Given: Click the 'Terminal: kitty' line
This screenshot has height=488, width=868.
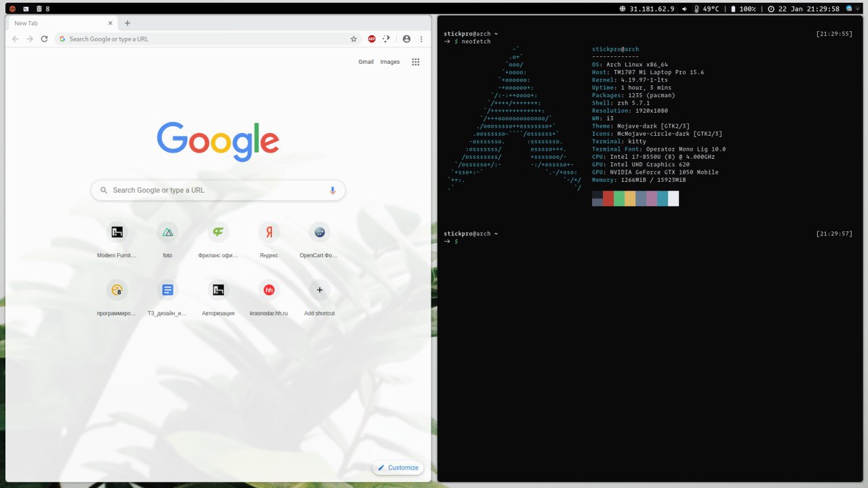Looking at the screenshot, I should coord(619,141).
